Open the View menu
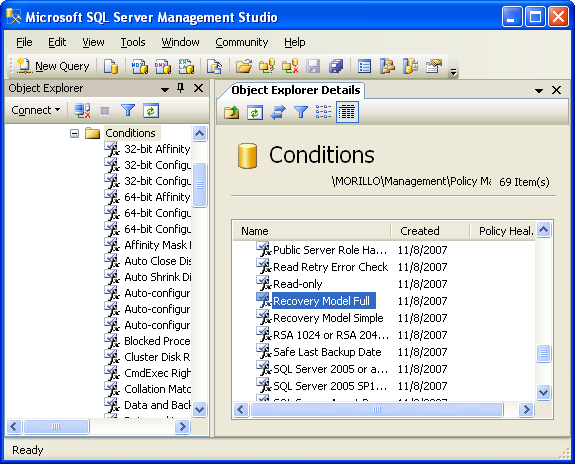575x464 pixels. click(93, 42)
